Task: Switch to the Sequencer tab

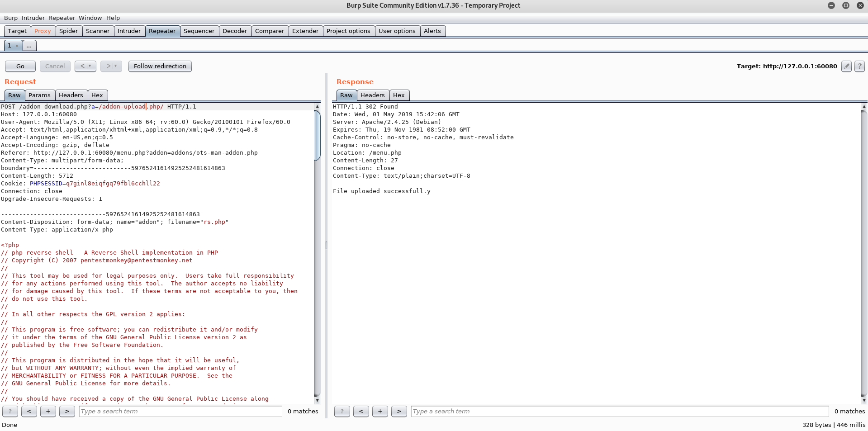Action: [x=199, y=31]
